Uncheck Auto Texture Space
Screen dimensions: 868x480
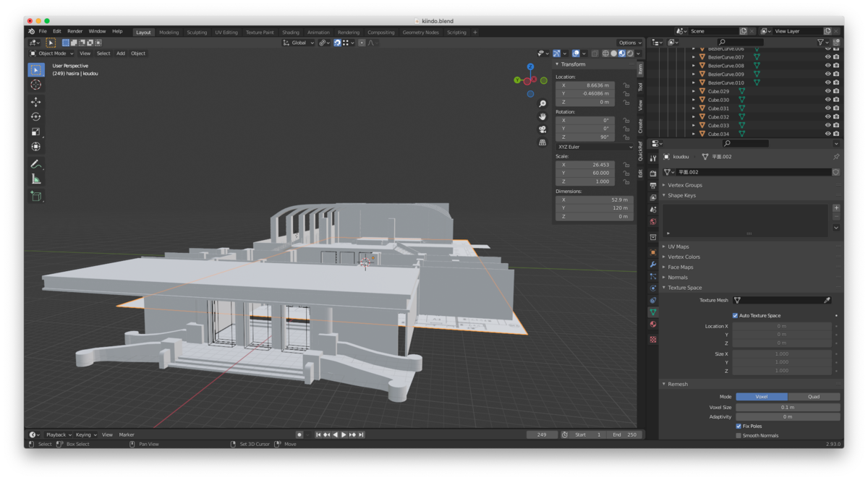tap(735, 315)
